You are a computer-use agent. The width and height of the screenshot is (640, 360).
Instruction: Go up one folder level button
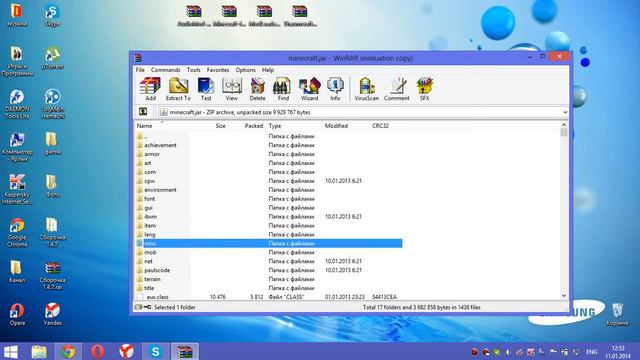click(x=143, y=111)
